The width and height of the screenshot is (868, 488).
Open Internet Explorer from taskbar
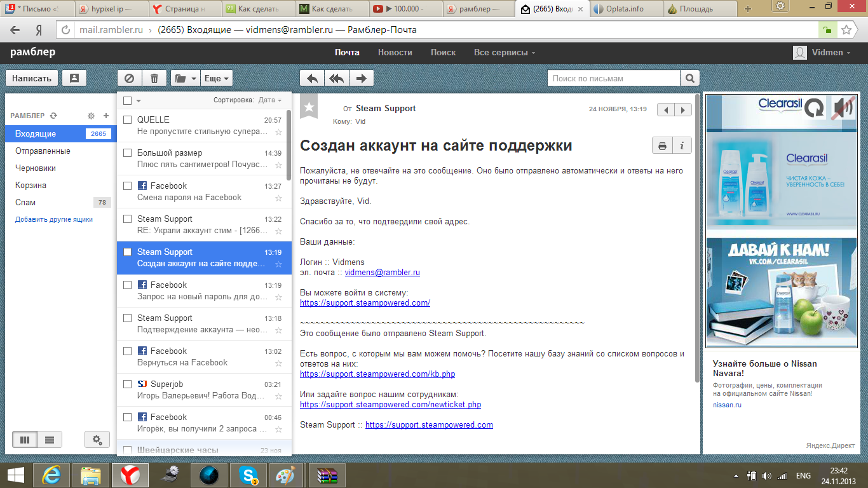tap(52, 475)
